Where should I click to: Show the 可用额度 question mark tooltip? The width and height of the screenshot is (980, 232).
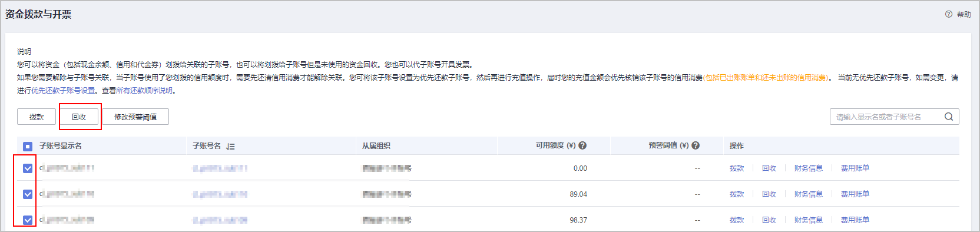(582, 145)
